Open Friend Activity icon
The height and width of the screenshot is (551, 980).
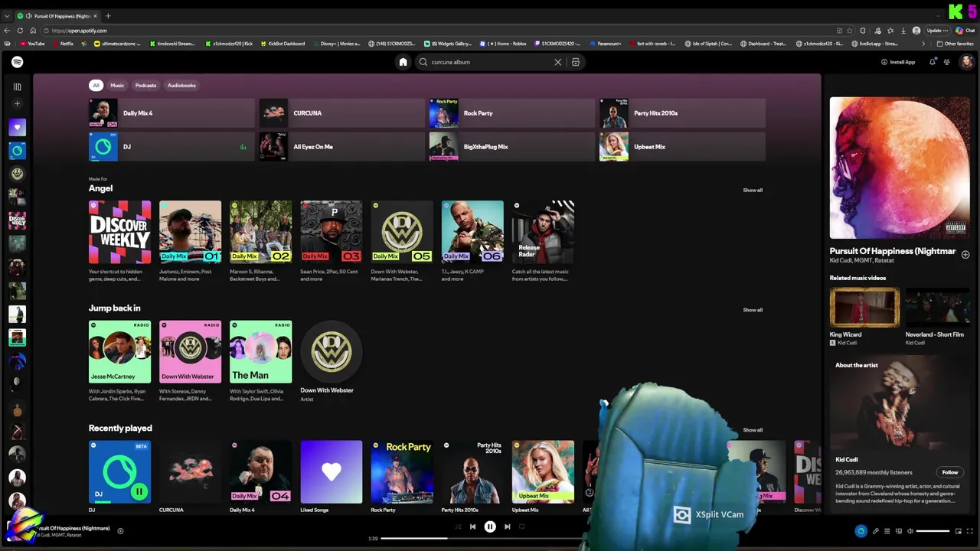point(946,62)
